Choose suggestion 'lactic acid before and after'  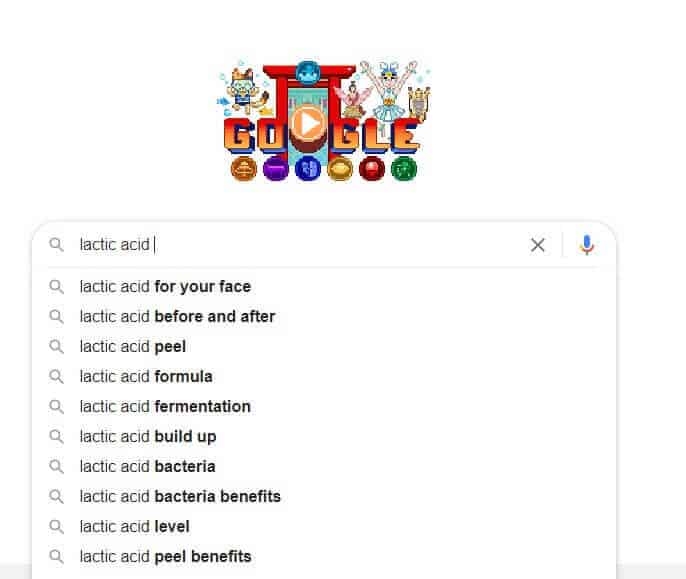(x=324, y=316)
